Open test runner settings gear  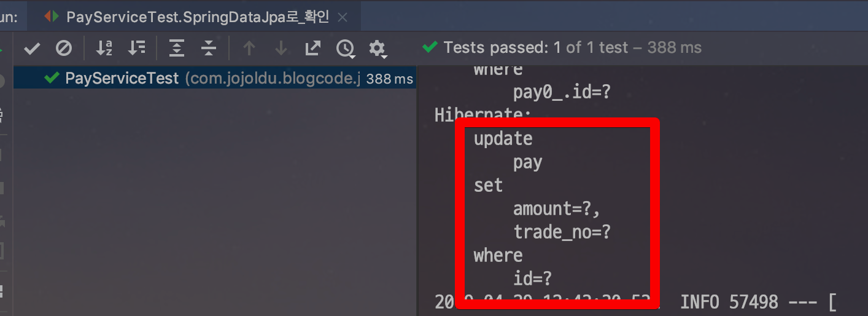point(377,49)
